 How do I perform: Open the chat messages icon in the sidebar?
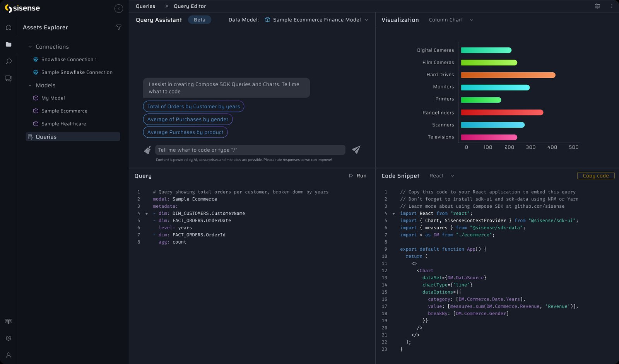point(9,79)
